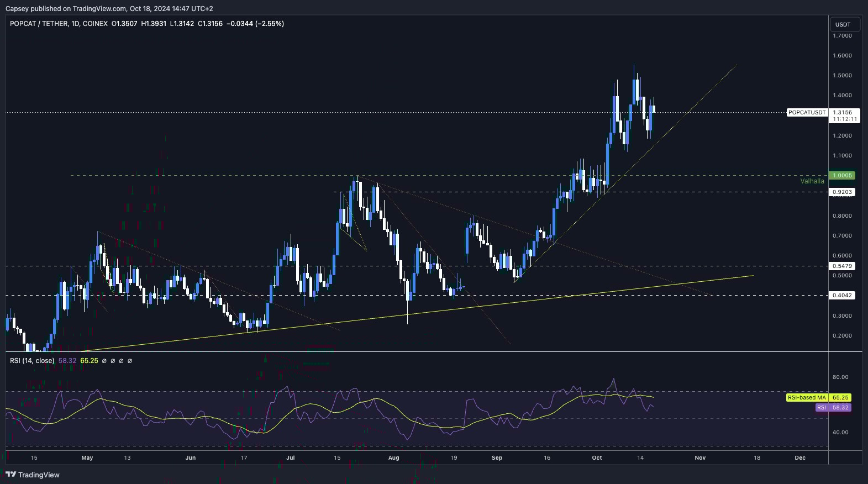Click the Sep label on the time axis
868x484 pixels.
coord(497,458)
